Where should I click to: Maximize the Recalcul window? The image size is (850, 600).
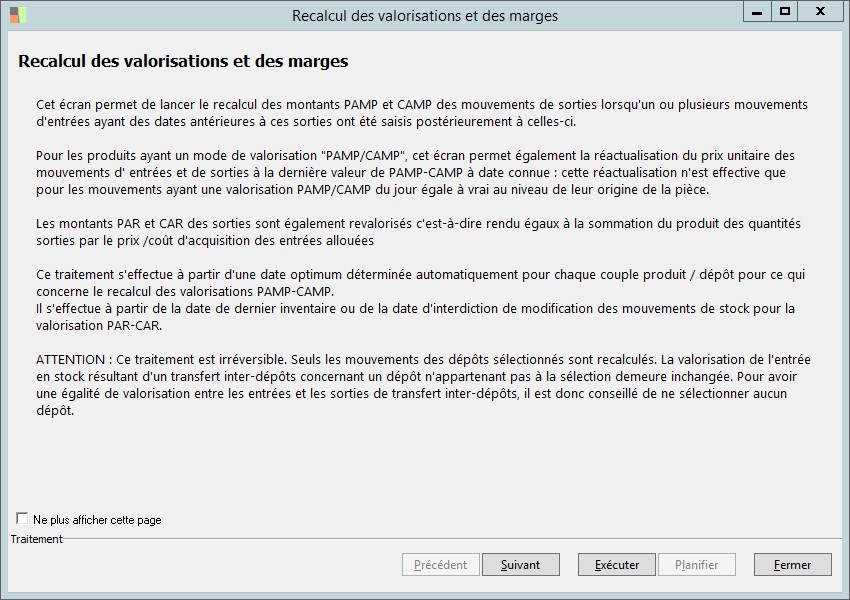(785, 11)
